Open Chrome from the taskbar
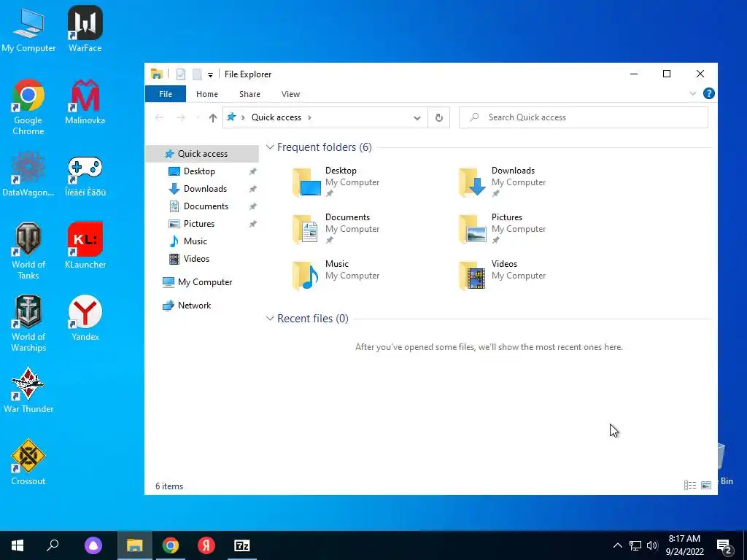 [171, 545]
